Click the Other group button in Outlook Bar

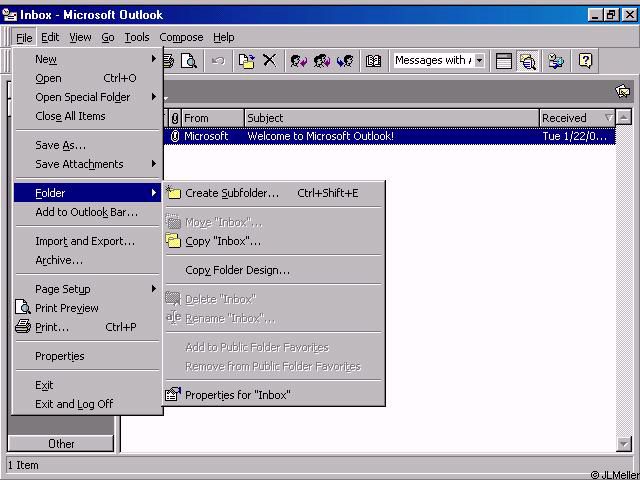click(x=61, y=444)
